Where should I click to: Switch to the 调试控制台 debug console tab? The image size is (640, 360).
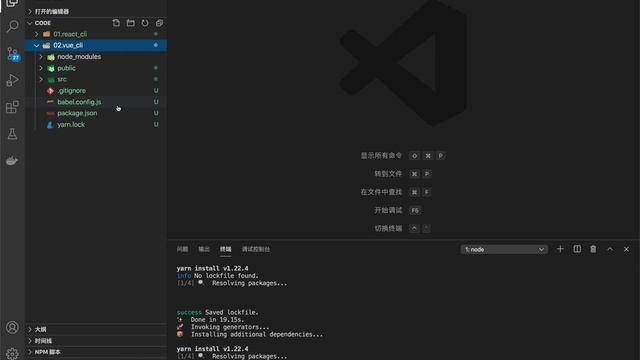pos(256,249)
